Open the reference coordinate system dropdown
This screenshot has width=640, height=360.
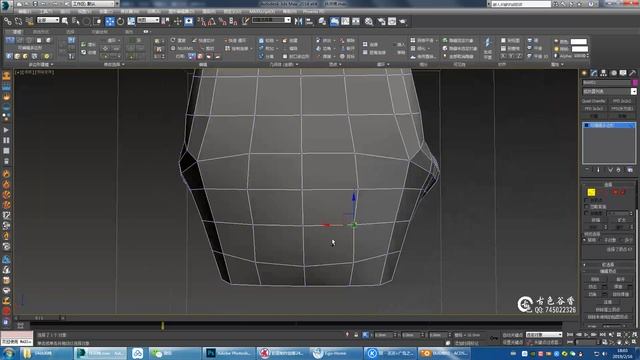click(x=148, y=20)
